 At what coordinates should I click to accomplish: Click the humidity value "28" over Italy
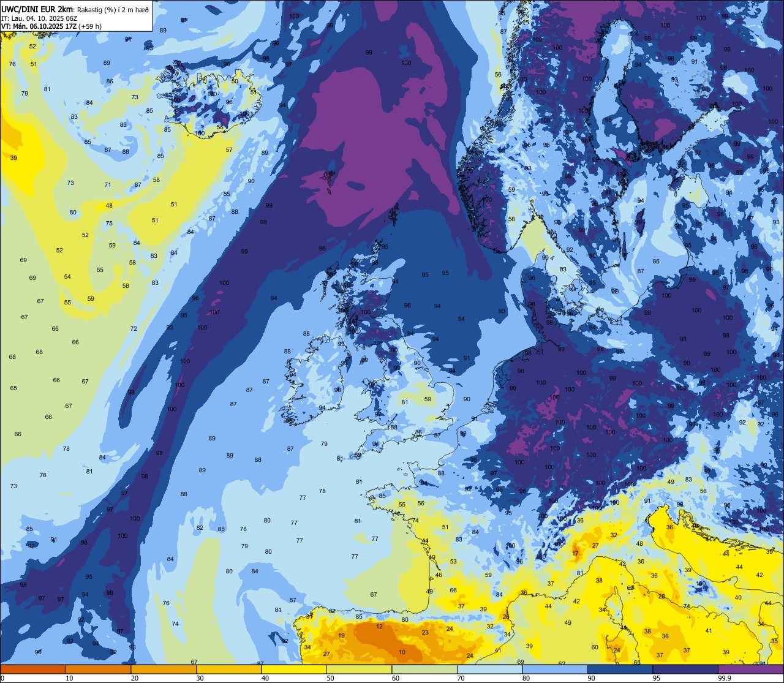[661, 596]
